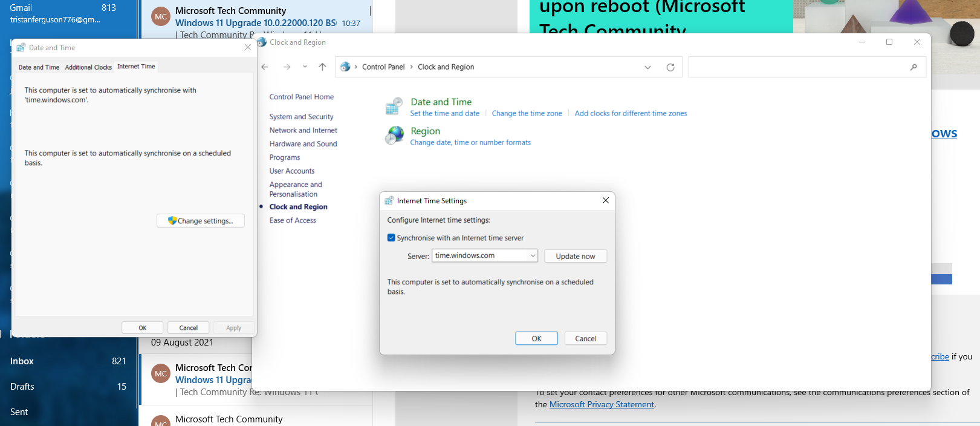Click the Region globe icon in Control Panel
Image resolution: width=980 pixels, height=426 pixels.
395,136
